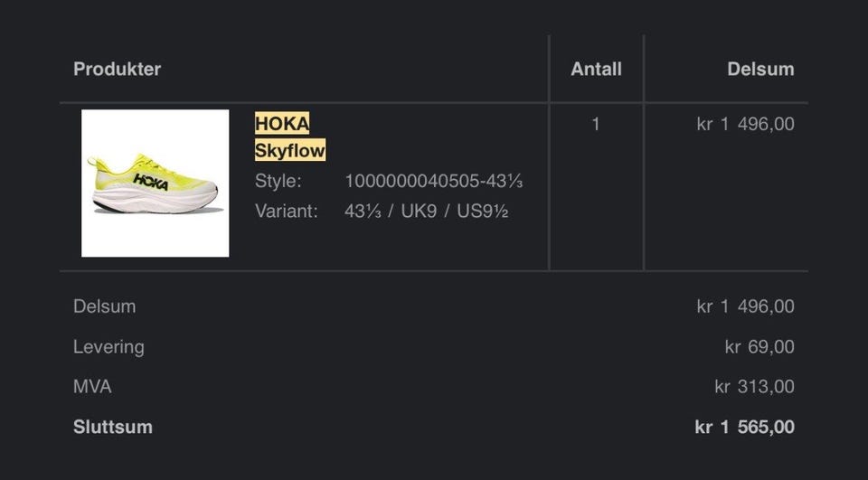Click the Produkter column header
Screen dimensions: 868x480
[x=117, y=69]
